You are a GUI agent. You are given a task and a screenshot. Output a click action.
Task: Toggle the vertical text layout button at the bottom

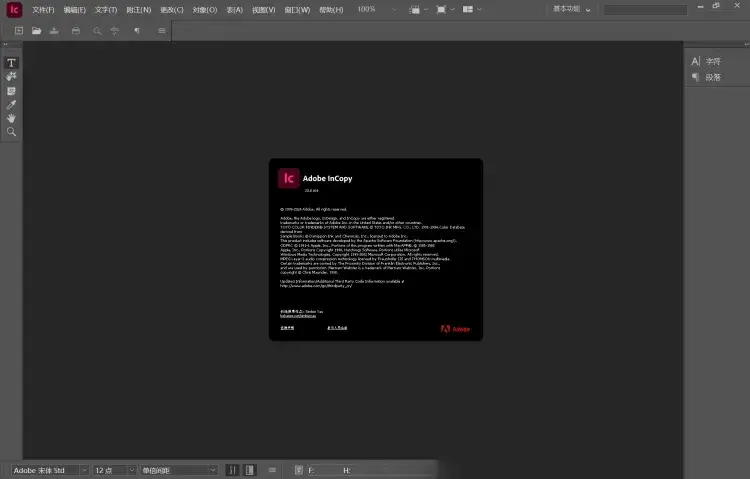pyautogui.click(x=231, y=469)
